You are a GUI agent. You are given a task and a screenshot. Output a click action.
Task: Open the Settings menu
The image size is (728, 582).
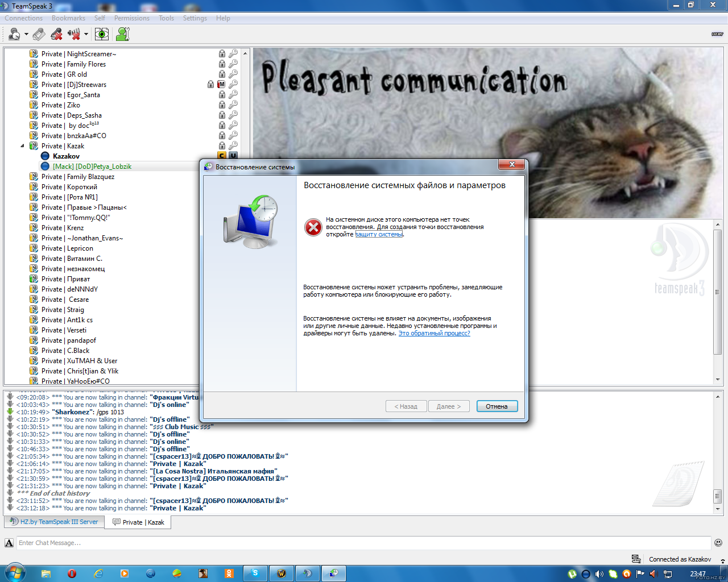(x=195, y=18)
